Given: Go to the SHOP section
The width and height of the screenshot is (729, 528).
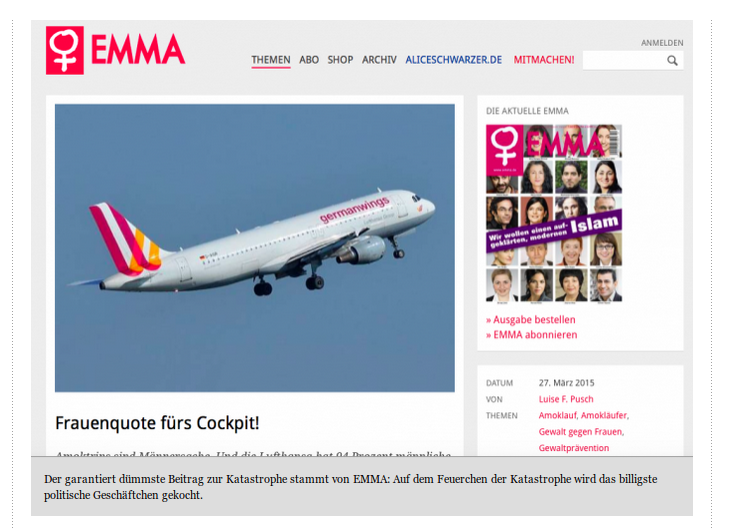Looking at the screenshot, I should [340, 60].
